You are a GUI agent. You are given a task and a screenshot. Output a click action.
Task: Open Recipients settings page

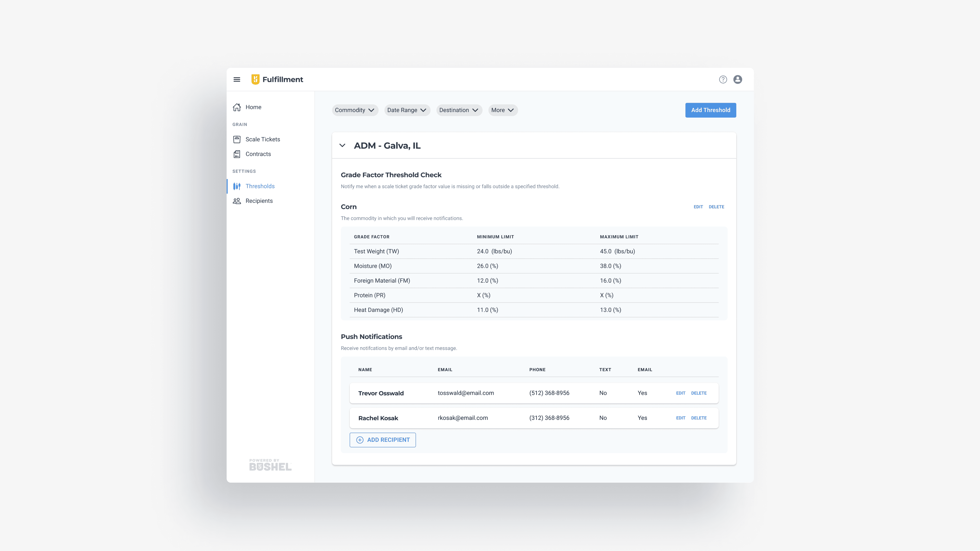click(259, 201)
